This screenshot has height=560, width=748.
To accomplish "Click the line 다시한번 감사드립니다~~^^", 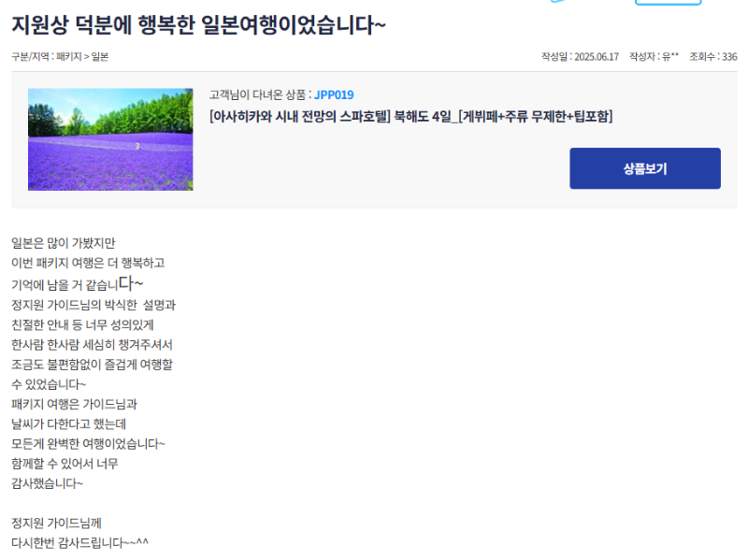I will click(79, 543).
